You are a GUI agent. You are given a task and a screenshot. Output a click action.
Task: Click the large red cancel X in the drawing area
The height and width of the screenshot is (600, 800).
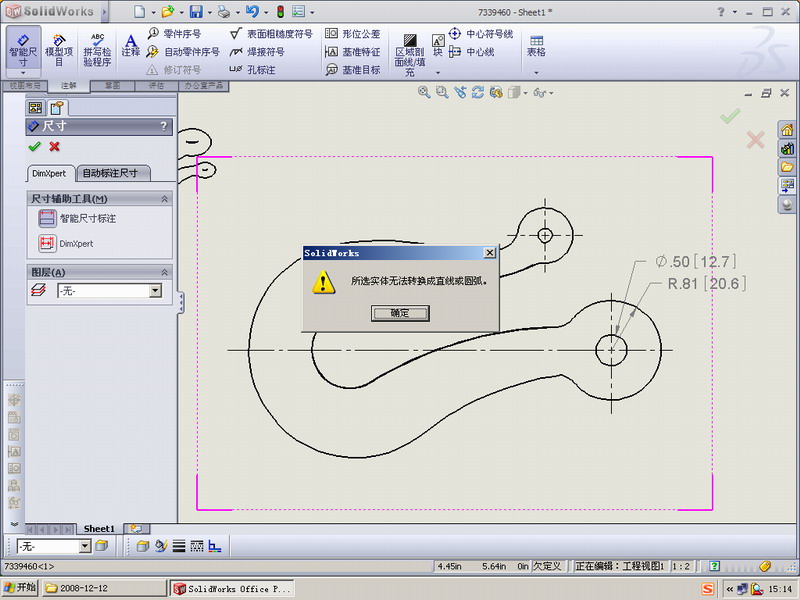coord(755,139)
